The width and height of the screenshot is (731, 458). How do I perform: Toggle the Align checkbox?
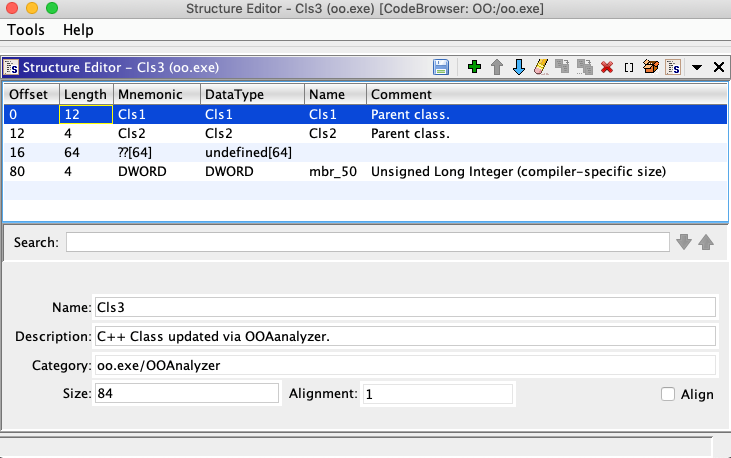click(x=668, y=394)
